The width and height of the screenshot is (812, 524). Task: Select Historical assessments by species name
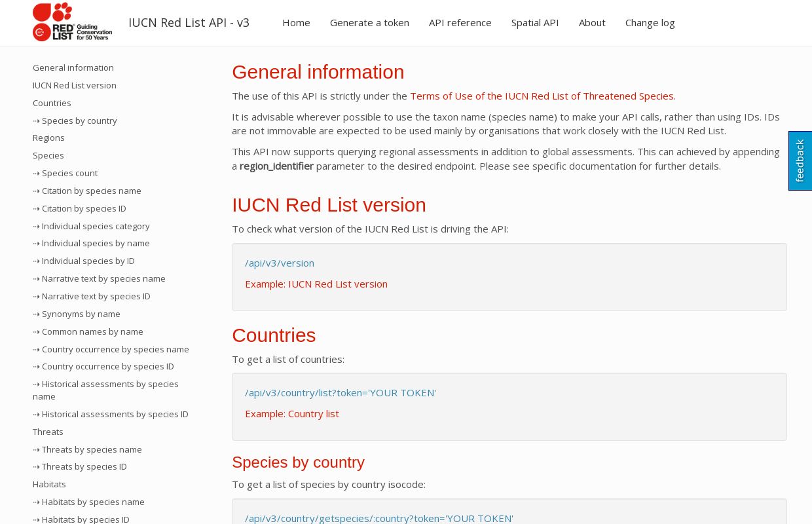coord(106,390)
